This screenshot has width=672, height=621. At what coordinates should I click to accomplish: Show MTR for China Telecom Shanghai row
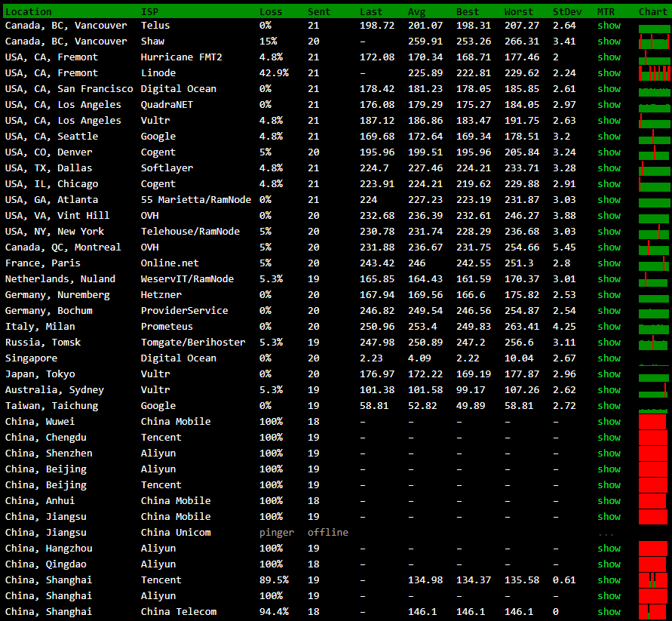609,611
